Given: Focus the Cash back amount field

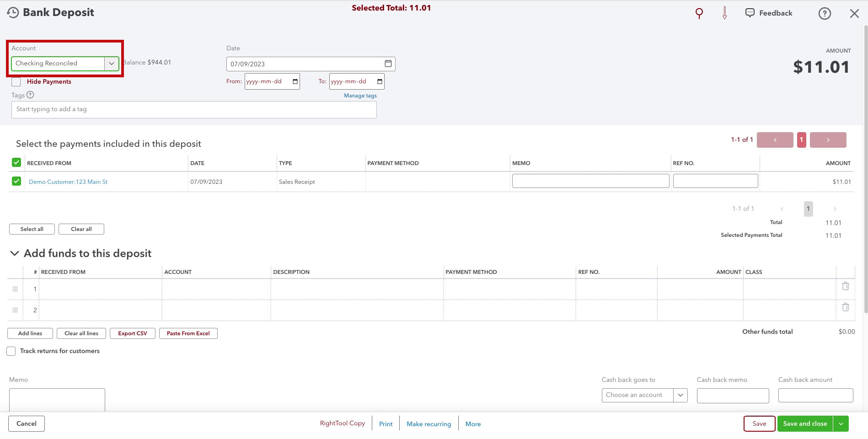Looking at the screenshot, I should tap(815, 396).
